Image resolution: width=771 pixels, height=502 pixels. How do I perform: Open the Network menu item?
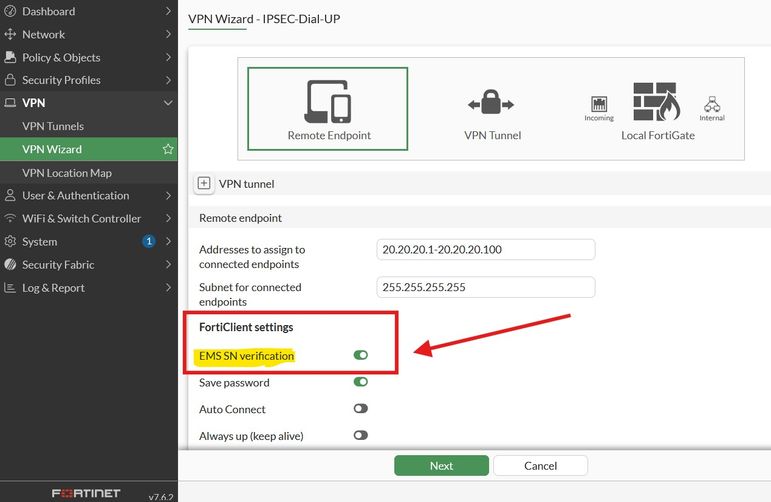pos(89,34)
